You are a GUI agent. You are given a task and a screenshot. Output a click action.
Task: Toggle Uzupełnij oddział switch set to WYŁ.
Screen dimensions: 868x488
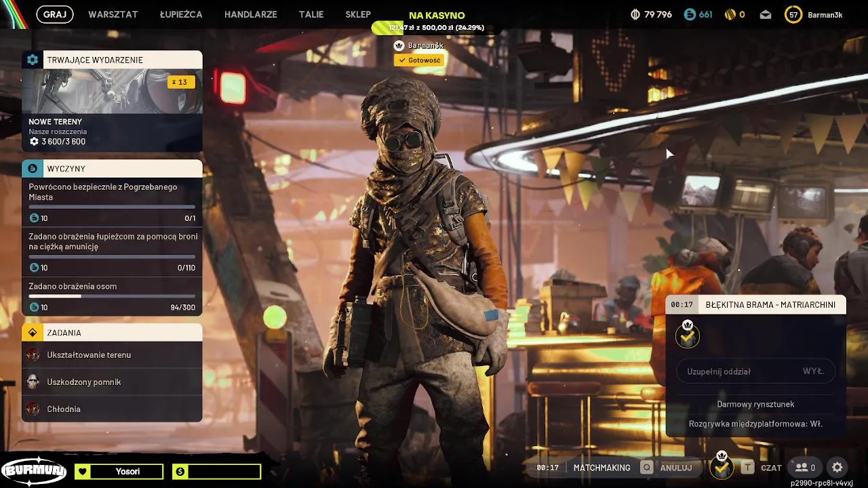click(755, 371)
